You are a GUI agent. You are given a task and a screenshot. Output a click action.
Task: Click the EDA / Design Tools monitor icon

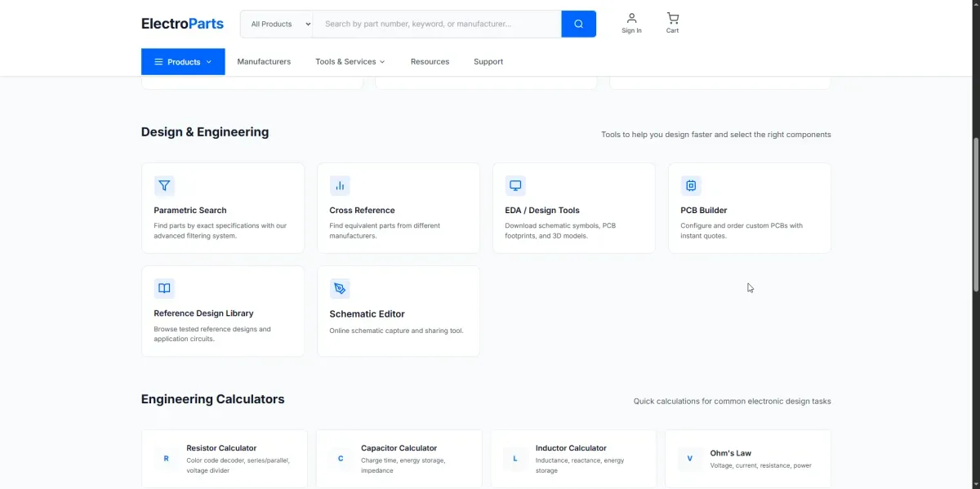515,185
